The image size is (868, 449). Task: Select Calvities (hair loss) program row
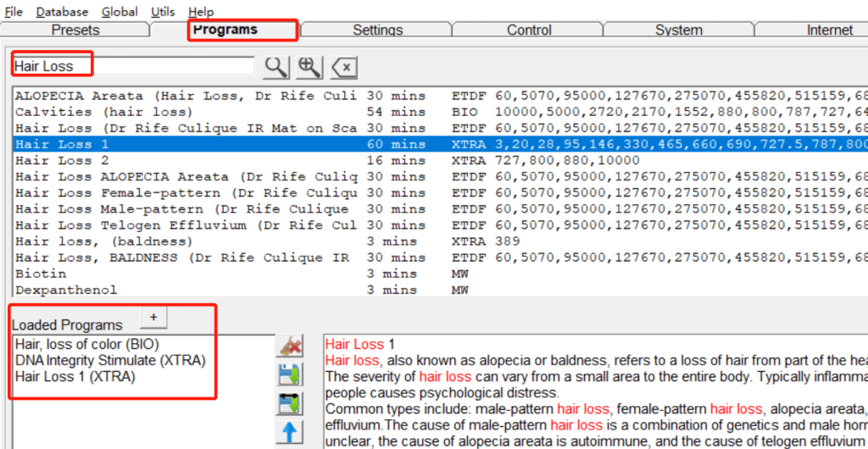point(103,112)
